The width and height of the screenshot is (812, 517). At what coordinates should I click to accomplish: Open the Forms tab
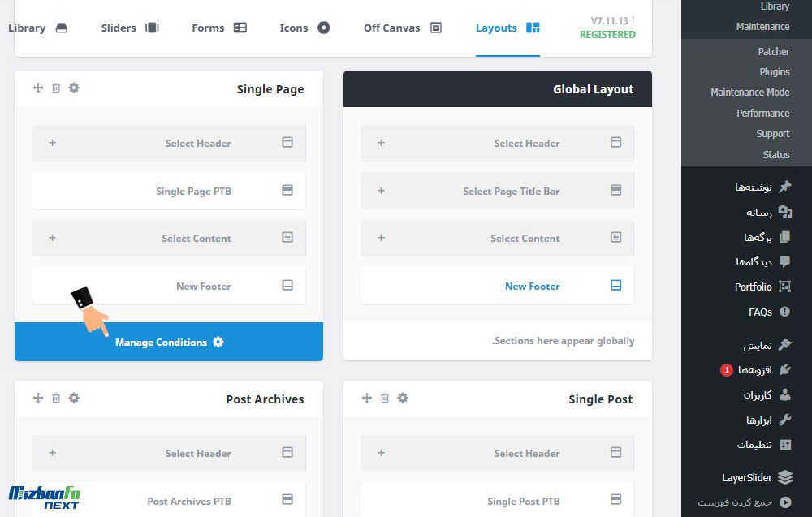tap(219, 28)
